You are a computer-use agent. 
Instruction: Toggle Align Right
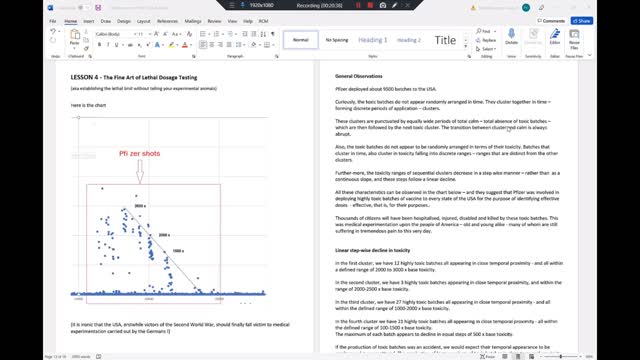[x=220, y=45]
